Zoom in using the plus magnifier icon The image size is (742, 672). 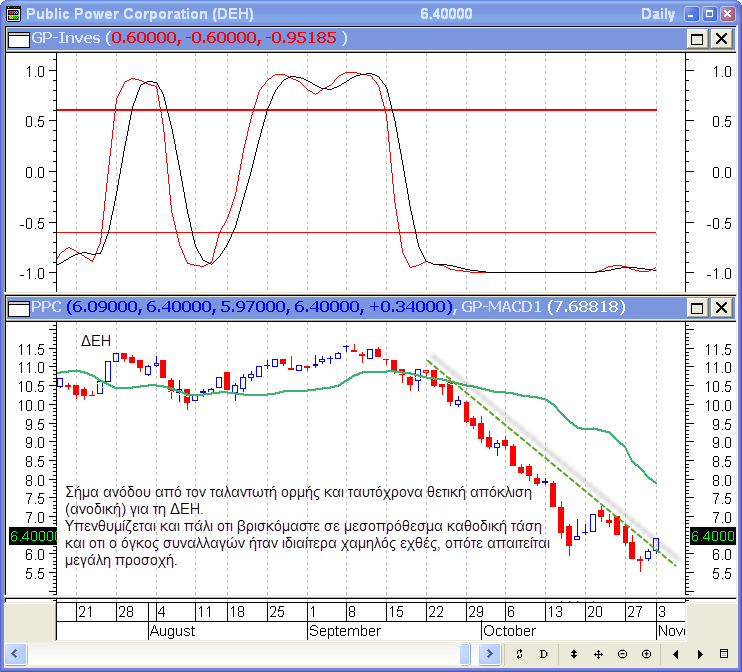tap(647, 653)
